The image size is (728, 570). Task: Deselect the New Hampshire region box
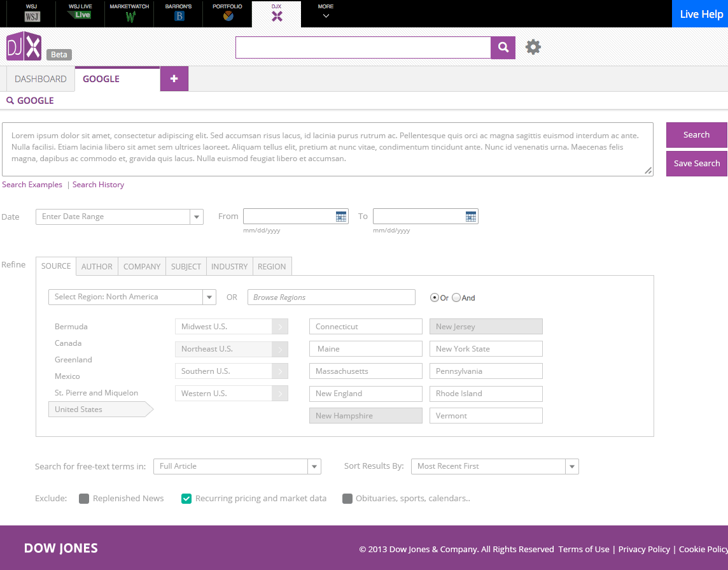tap(366, 416)
